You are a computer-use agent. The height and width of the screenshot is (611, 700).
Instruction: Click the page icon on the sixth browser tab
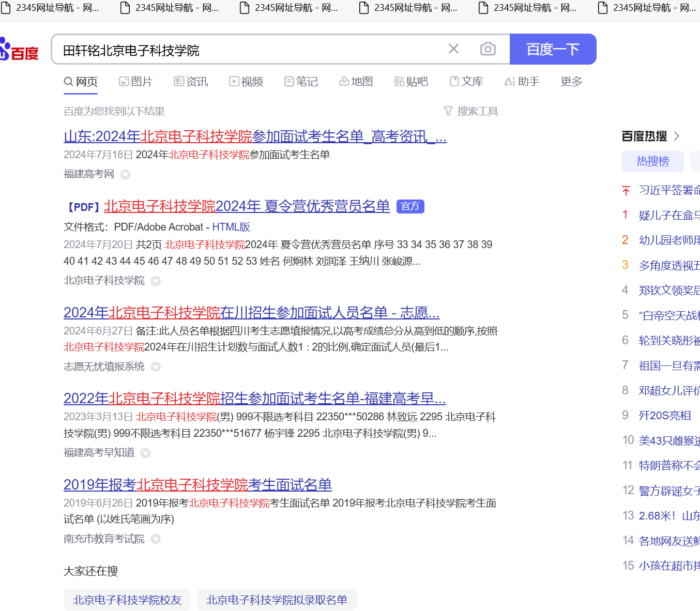pos(603,8)
